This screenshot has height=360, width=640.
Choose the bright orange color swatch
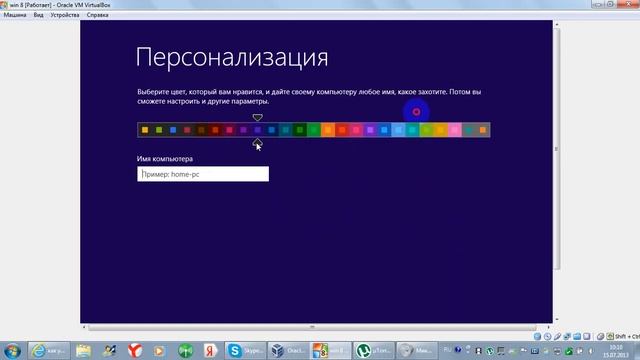coord(328,130)
